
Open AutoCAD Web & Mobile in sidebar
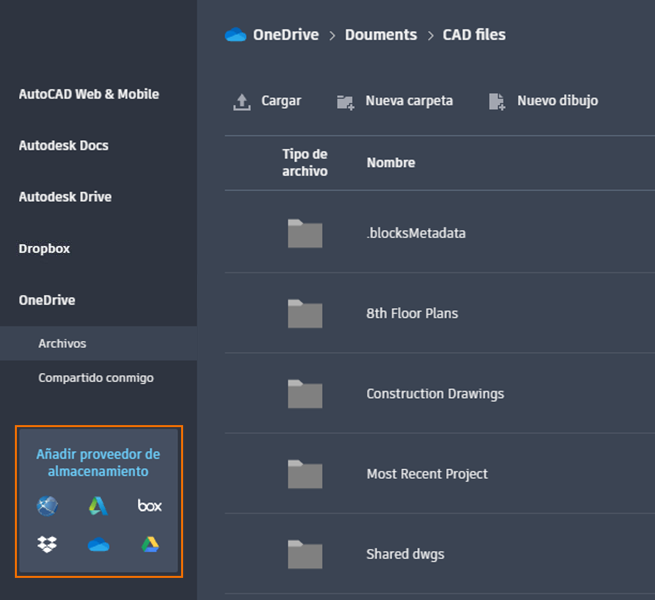pyautogui.click(x=89, y=94)
